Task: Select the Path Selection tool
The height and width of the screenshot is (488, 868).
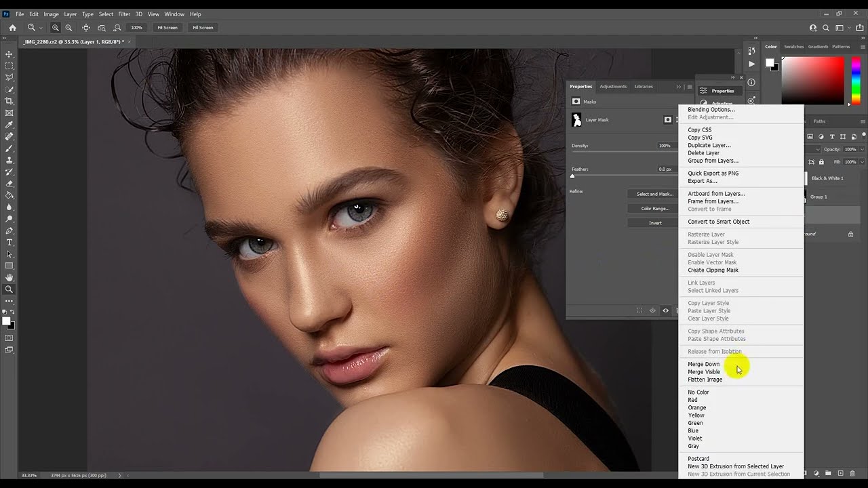Action: 9,253
